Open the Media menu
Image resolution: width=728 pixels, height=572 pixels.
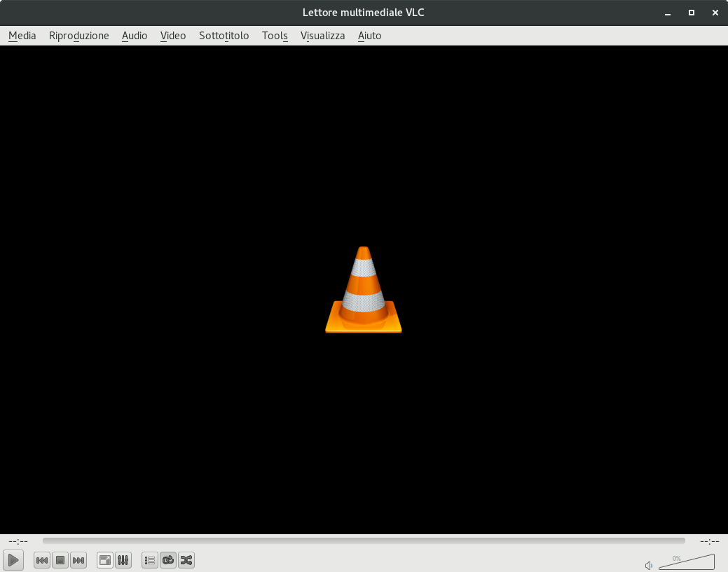click(x=22, y=35)
